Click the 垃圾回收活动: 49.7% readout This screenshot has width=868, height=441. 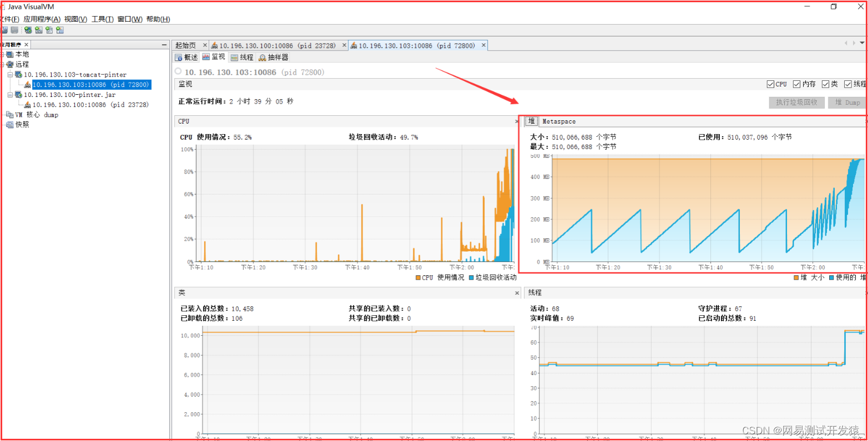click(x=383, y=137)
